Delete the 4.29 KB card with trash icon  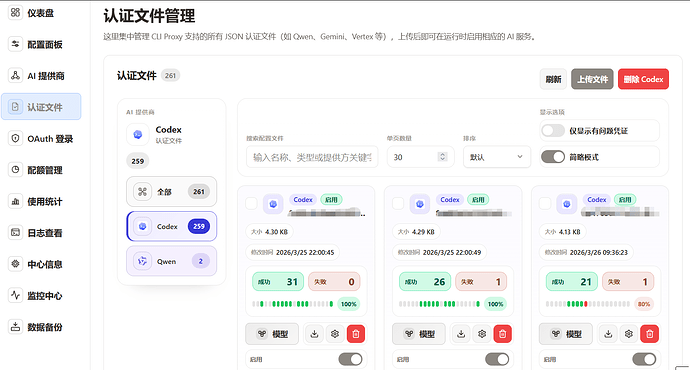pyautogui.click(x=503, y=334)
